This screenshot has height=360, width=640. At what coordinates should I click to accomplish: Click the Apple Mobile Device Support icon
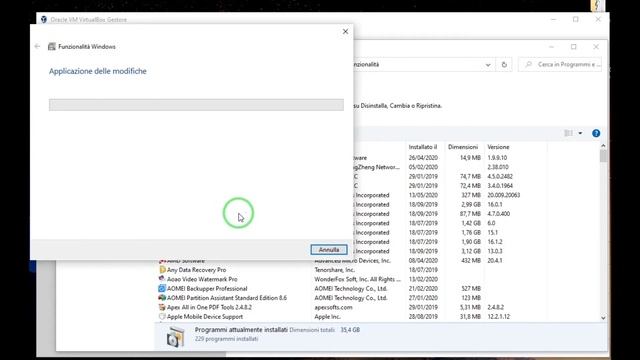click(x=162, y=317)
